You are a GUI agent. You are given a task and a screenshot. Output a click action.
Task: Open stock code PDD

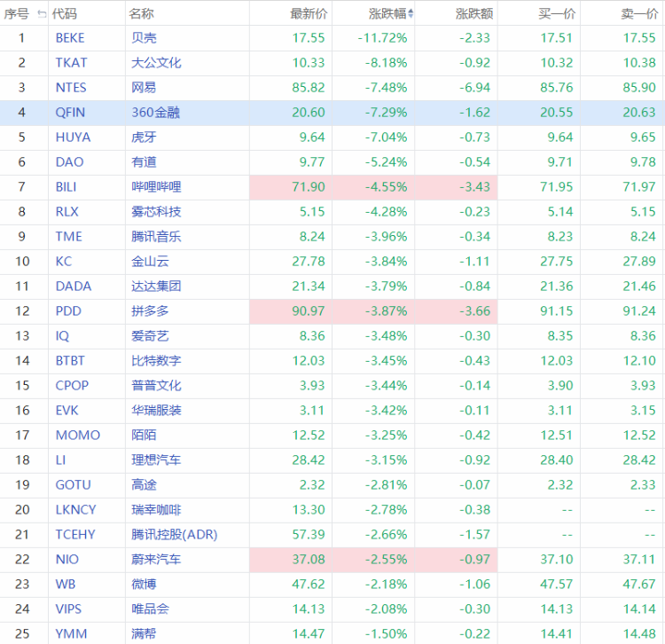click(68, 311)
